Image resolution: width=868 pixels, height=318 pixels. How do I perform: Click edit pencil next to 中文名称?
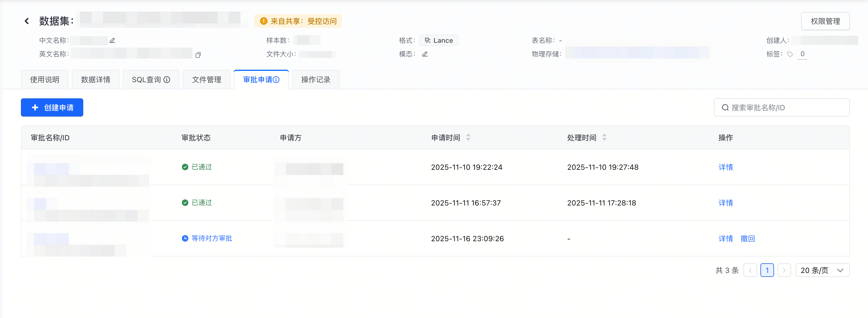pos(113,41)
